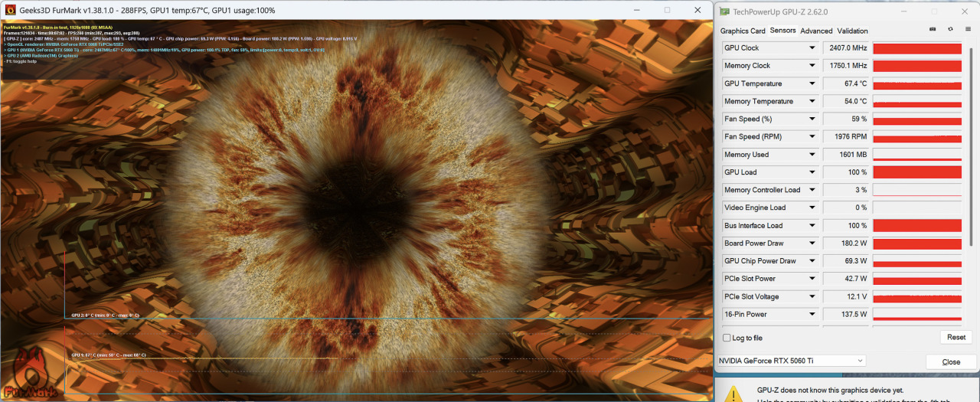Take a GPU-Z screenshot with the camera icon
980x402 pixels.
point(933,29)
